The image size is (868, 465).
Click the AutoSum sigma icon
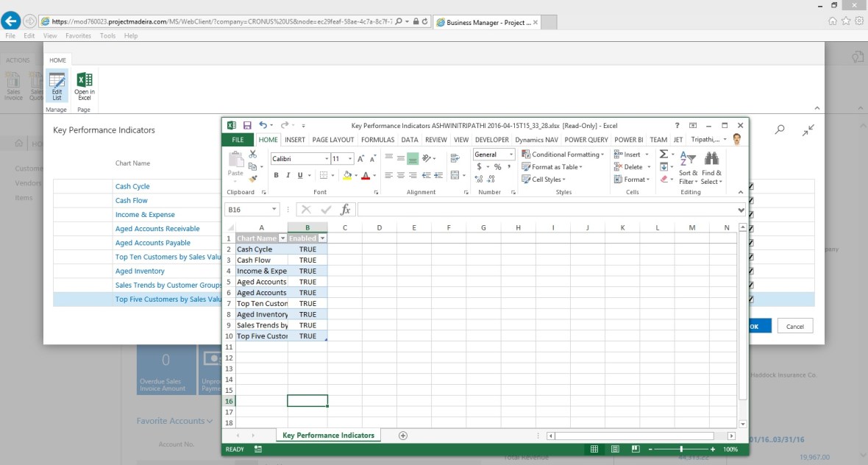point(664,155)
